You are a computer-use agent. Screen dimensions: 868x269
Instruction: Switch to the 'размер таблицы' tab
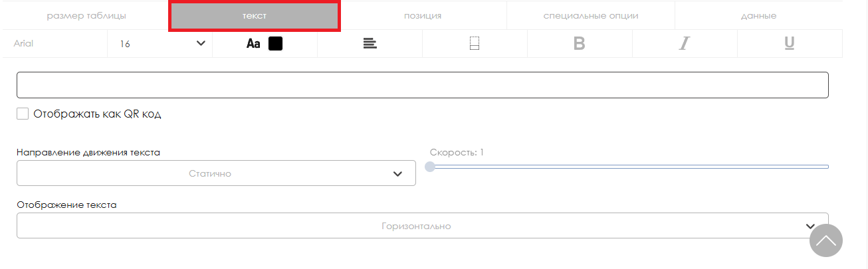(86, 15)
